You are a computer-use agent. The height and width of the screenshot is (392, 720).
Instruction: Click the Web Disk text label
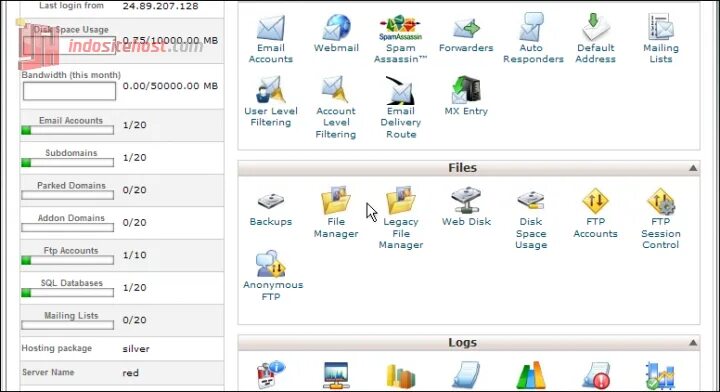point(466,222)
